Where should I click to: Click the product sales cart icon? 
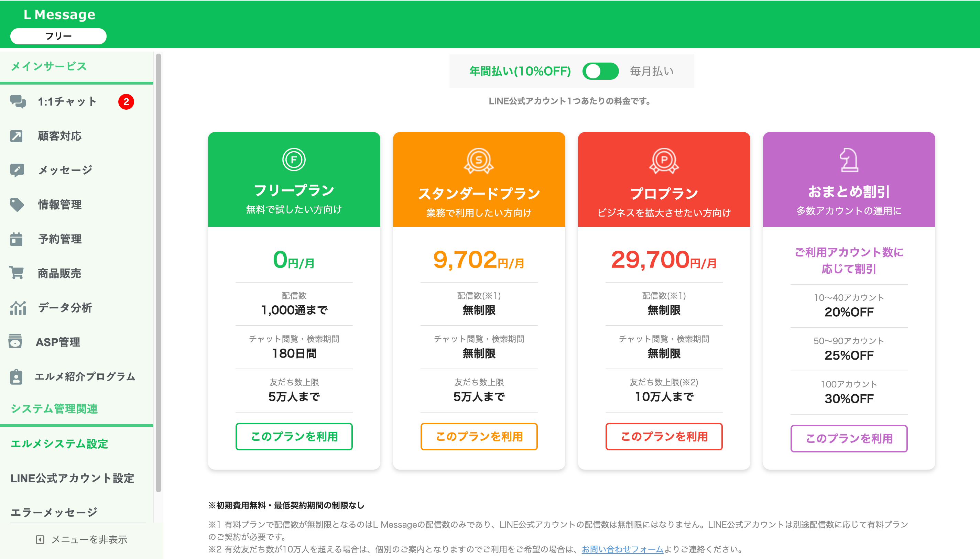17,273
